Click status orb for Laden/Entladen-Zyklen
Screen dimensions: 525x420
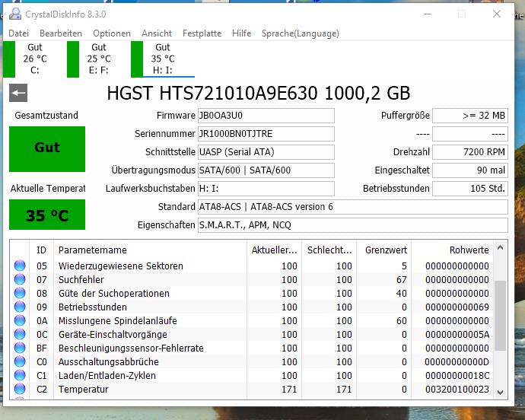(20, 375)
